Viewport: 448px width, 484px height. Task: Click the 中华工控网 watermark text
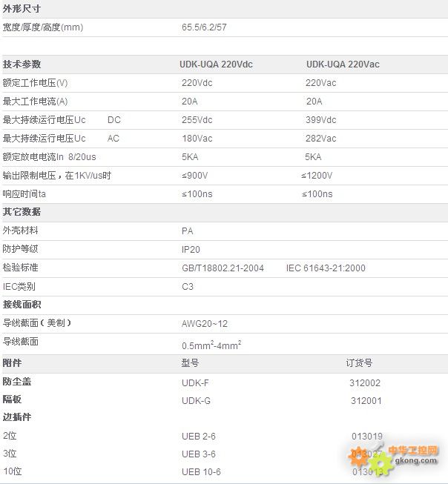[414, 450]
